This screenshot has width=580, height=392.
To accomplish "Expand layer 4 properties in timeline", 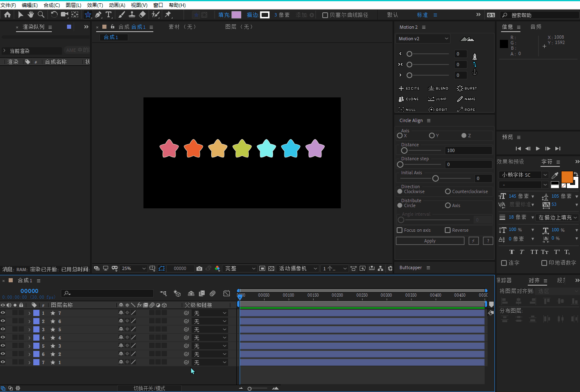I will (29, 338).
